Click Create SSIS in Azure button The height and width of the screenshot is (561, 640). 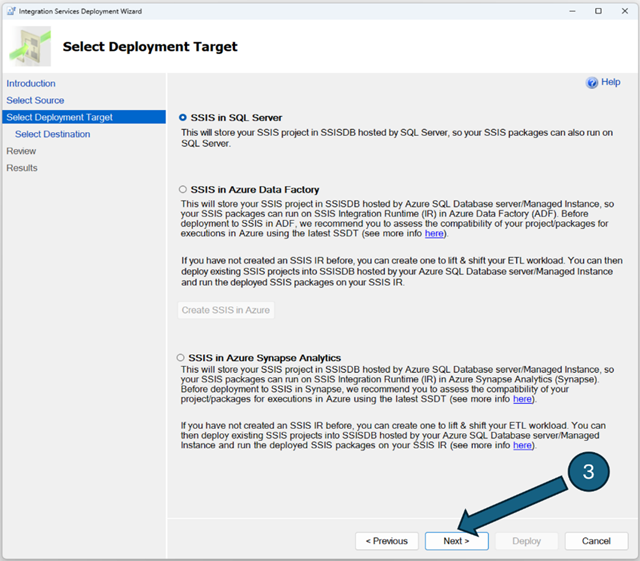point(226,310)
